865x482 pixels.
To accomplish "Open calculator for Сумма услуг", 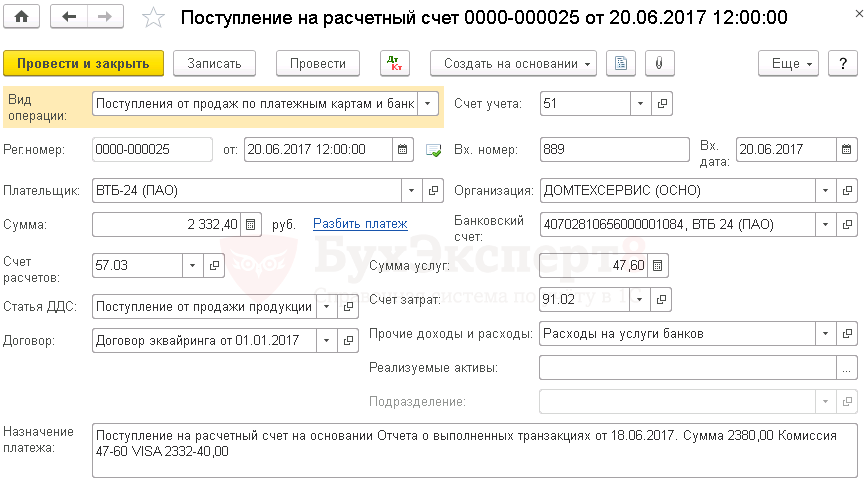I will (659, 265).
